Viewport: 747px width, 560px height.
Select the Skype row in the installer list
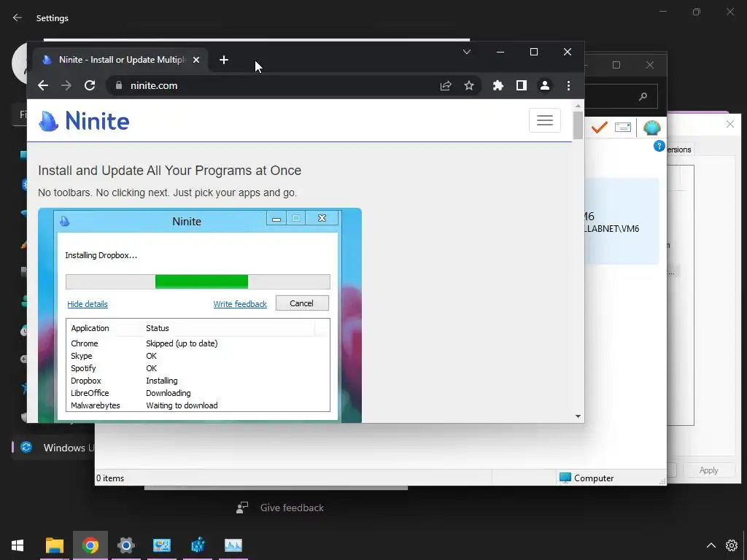click(198, 356)
